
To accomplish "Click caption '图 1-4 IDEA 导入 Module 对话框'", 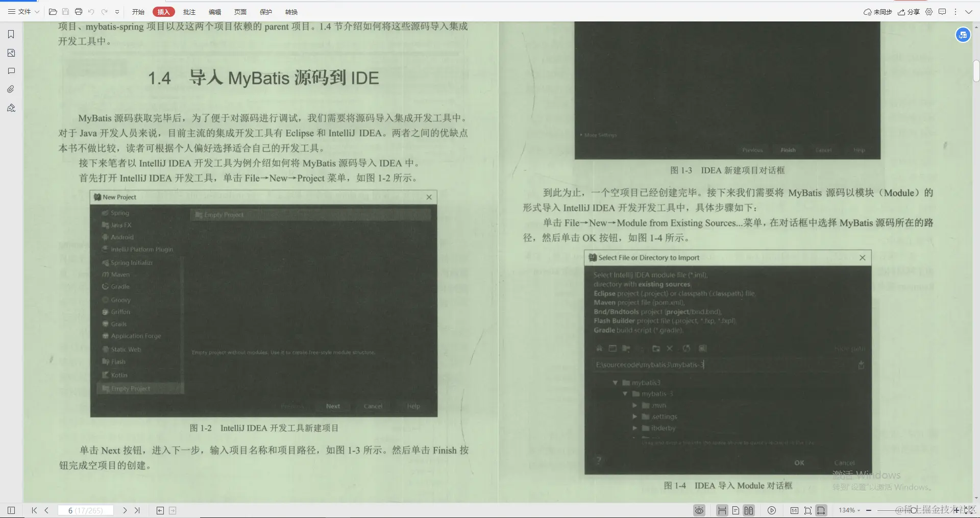I will point(728,486).
